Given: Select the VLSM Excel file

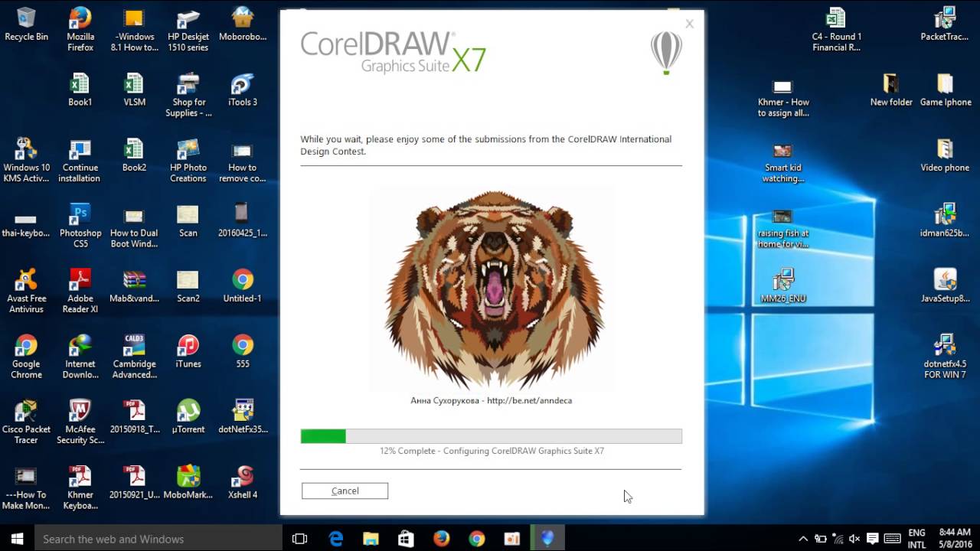Looking at the screenshot, I should coord(134,90).
